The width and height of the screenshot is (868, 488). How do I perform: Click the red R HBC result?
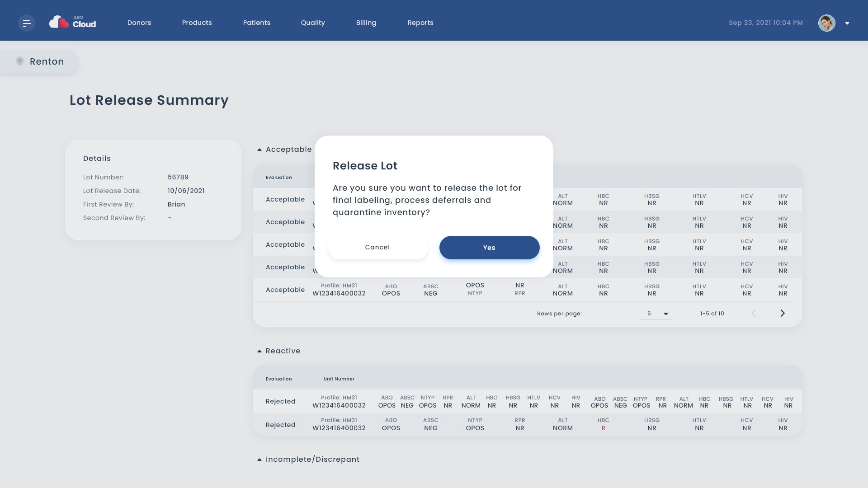pyautogui.click(x=603, y=428)
